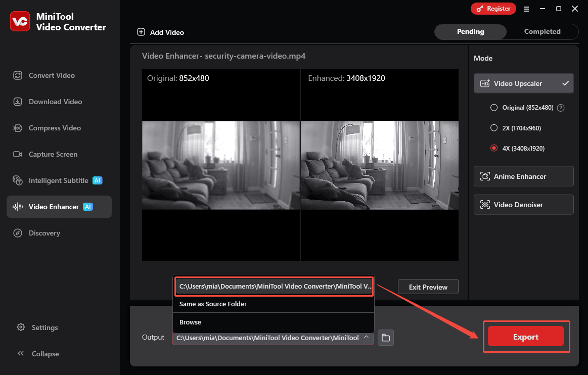Click the Register button
This screenshot has height=375, width=588.
[x=493, y=9]
